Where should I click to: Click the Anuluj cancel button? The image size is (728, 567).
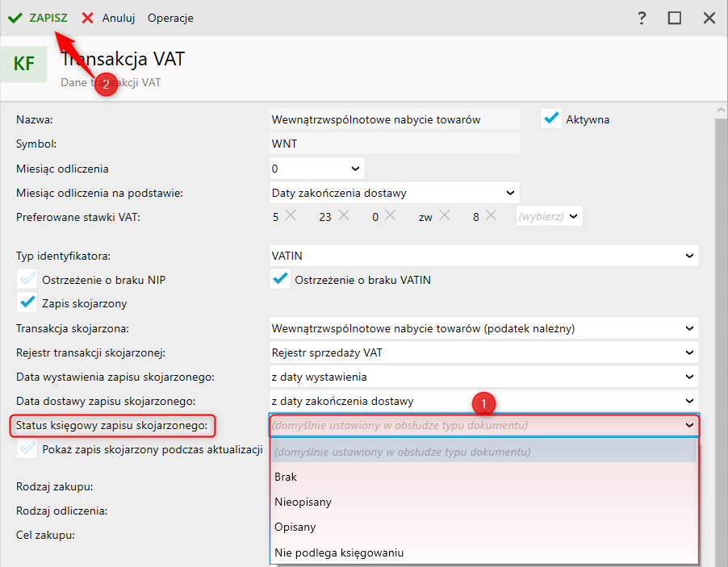pos(119,18)
